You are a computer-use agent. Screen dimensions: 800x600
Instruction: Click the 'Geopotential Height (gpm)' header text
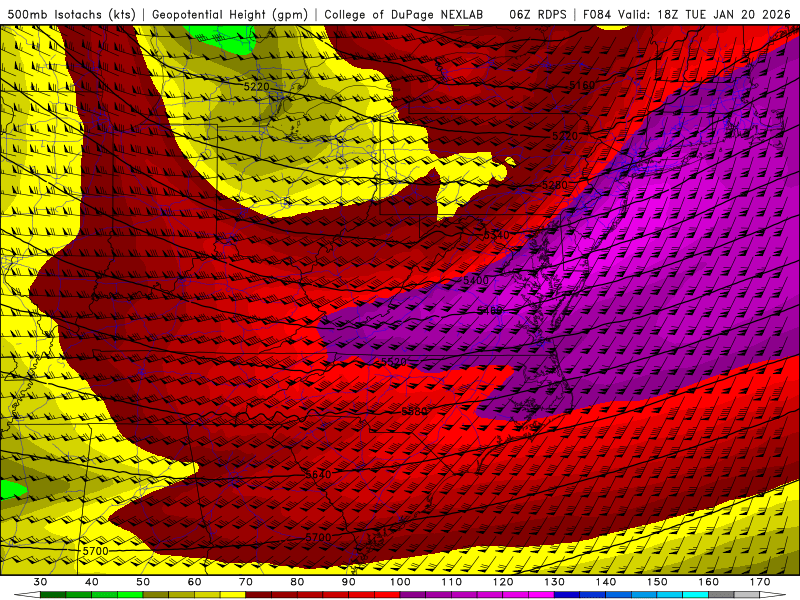[x=230, y=14]
